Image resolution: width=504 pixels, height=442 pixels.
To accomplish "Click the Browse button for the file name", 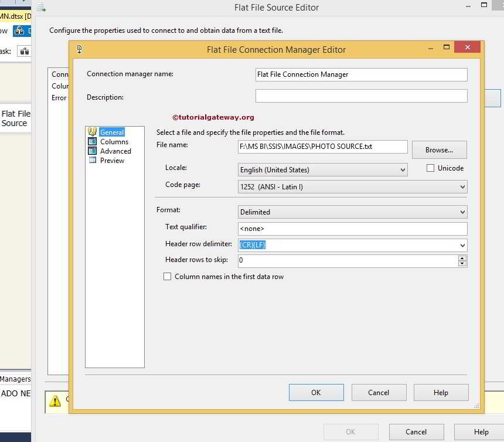I will [x=439, y=149].
